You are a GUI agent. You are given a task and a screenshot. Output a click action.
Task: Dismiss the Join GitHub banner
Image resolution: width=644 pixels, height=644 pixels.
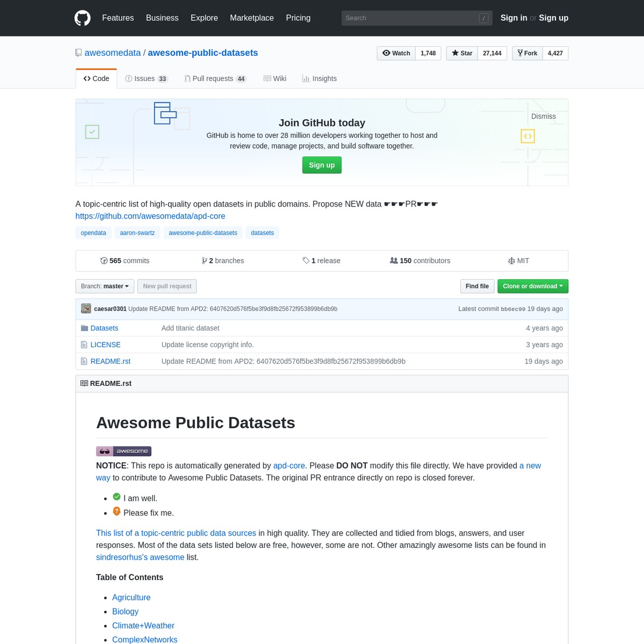[543, 116]
